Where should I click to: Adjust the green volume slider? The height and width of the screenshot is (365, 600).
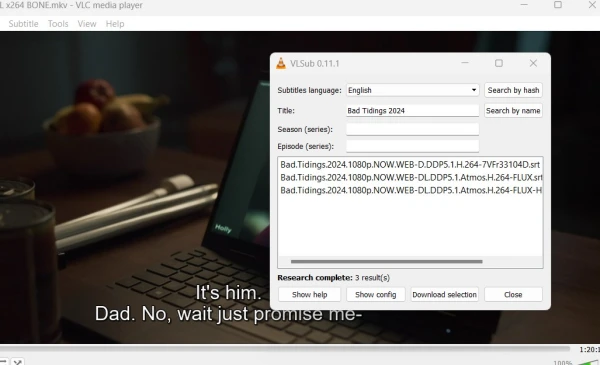pos(589,362)
